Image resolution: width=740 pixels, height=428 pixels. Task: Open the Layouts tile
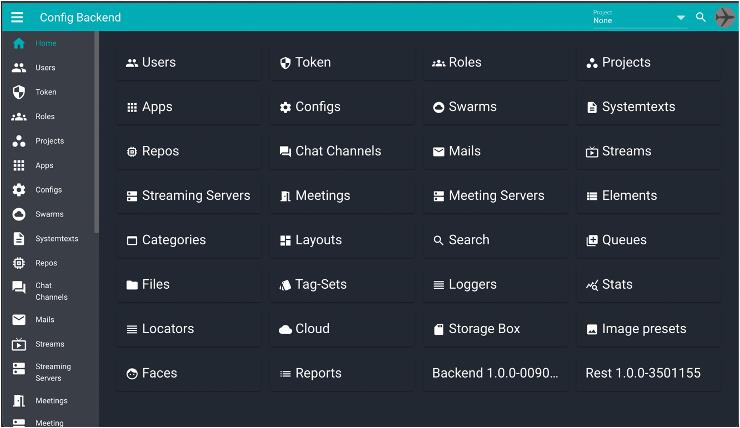342,240
